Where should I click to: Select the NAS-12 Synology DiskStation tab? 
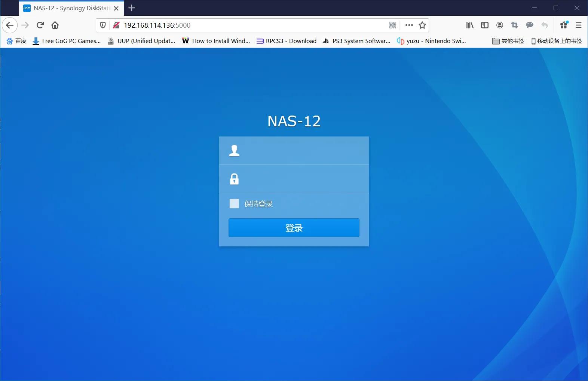71,8
